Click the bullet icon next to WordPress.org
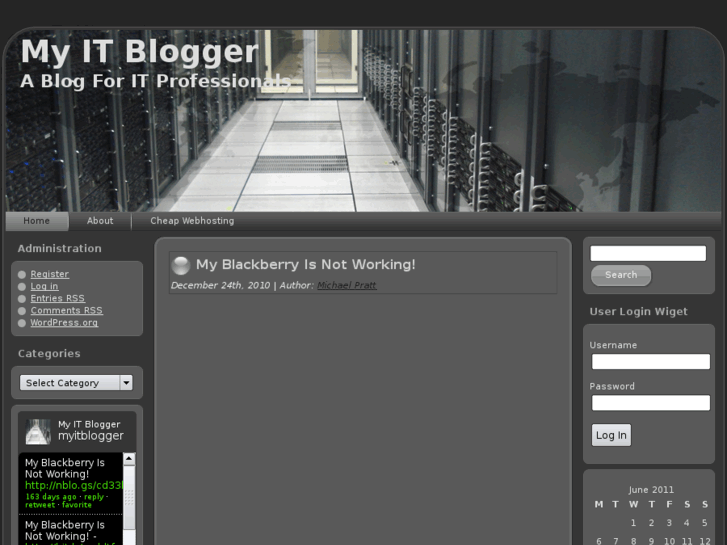This screenshot has width=727, height=545. point(22,323)
